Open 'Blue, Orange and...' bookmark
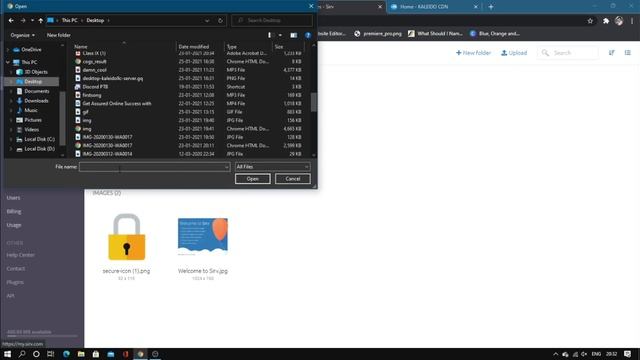 tap(495, 34)
